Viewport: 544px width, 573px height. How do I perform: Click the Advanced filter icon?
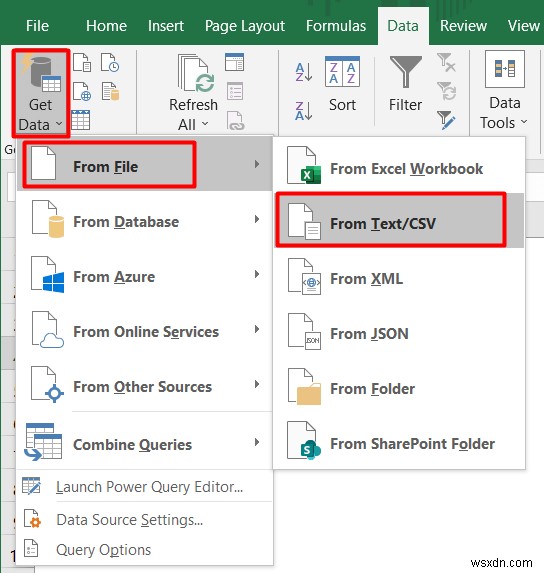pos(446,120)
